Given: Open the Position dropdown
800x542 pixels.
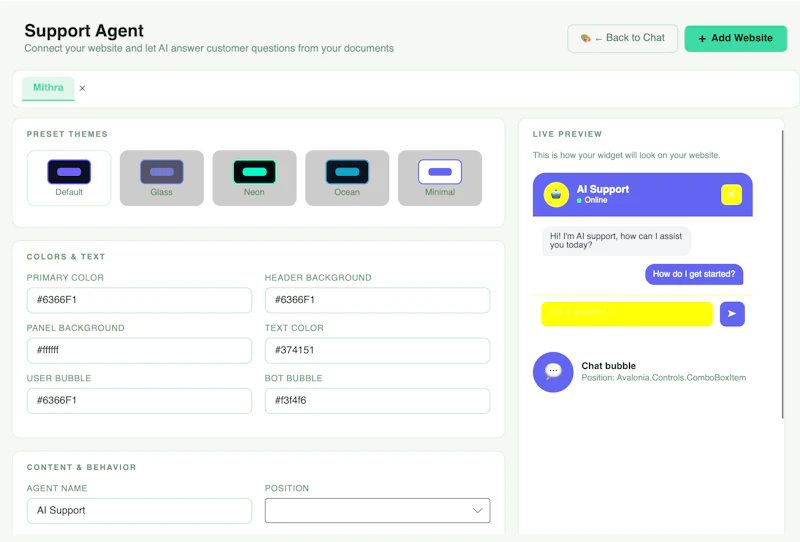Looking at the screenshot, I should click(378, 510).
